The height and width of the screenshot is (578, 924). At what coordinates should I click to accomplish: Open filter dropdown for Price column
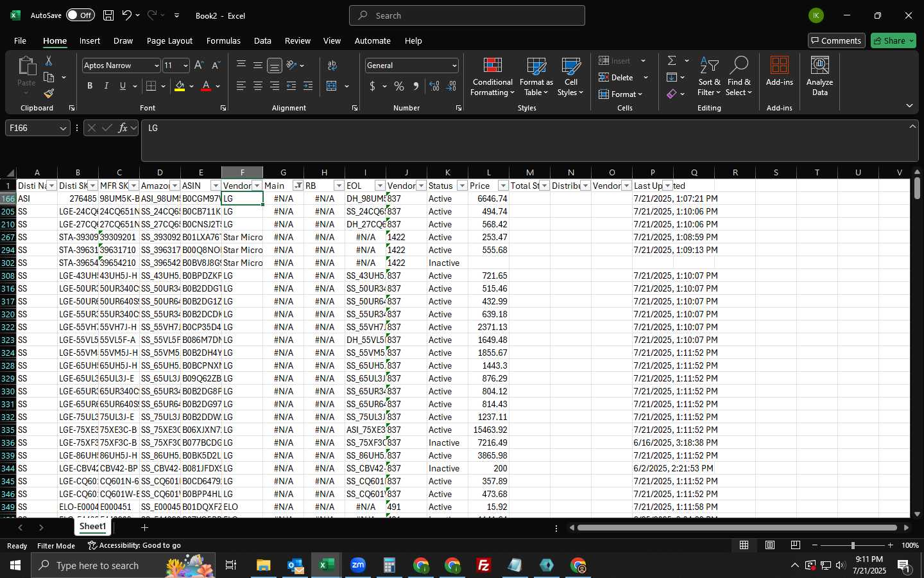(503, 186)
